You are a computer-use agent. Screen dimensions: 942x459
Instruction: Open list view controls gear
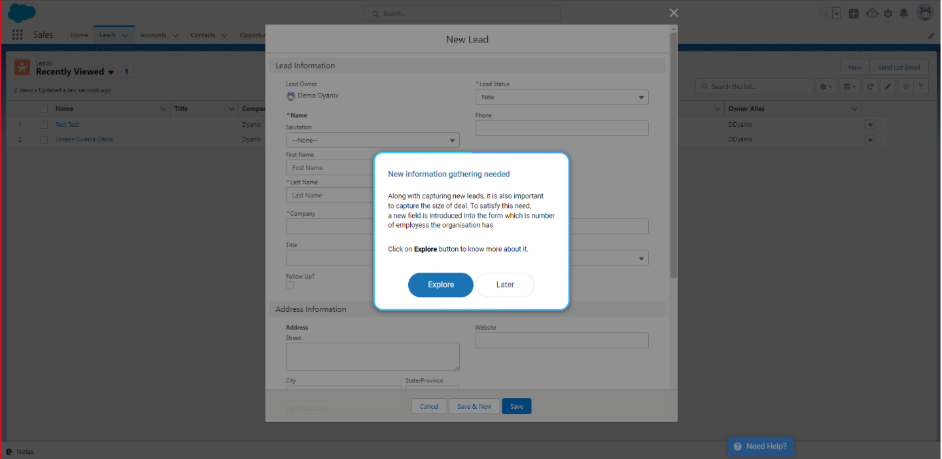tap(826, 87)
